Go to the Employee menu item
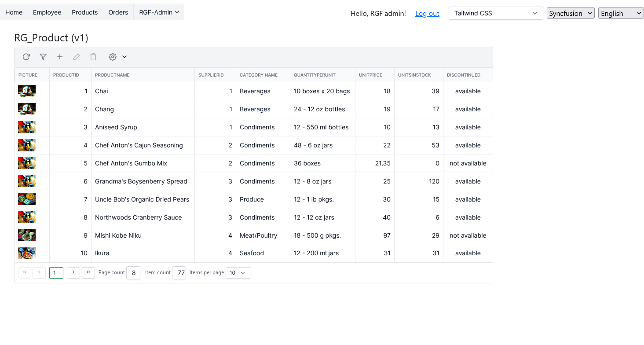The width and height of the screenshot is (644, 345). (x=47, y=12)
